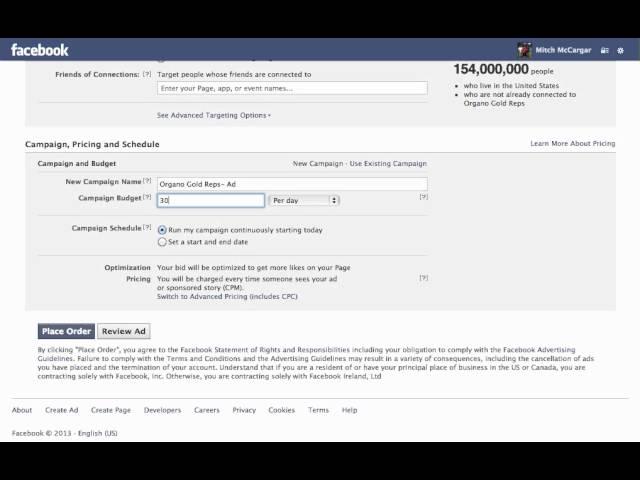The width and height of the screenshot is (640, 480).
Task: Open the Developers footer link
Action: coord(162,410)
